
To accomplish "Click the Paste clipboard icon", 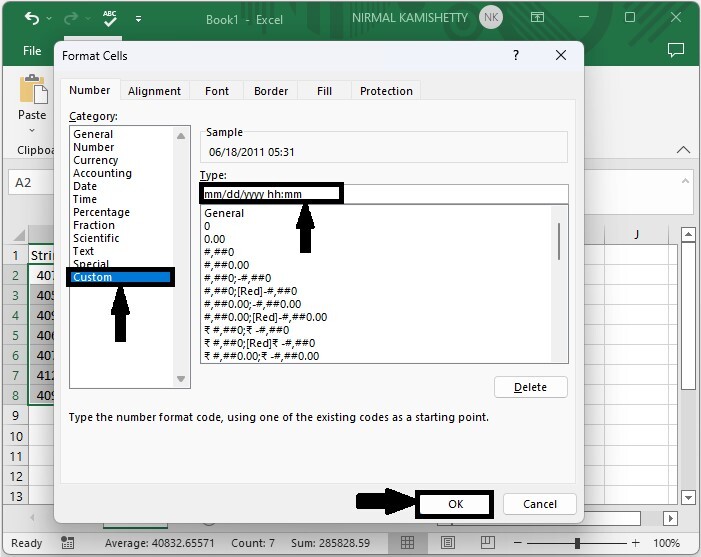I will click(x=33, y=89).
